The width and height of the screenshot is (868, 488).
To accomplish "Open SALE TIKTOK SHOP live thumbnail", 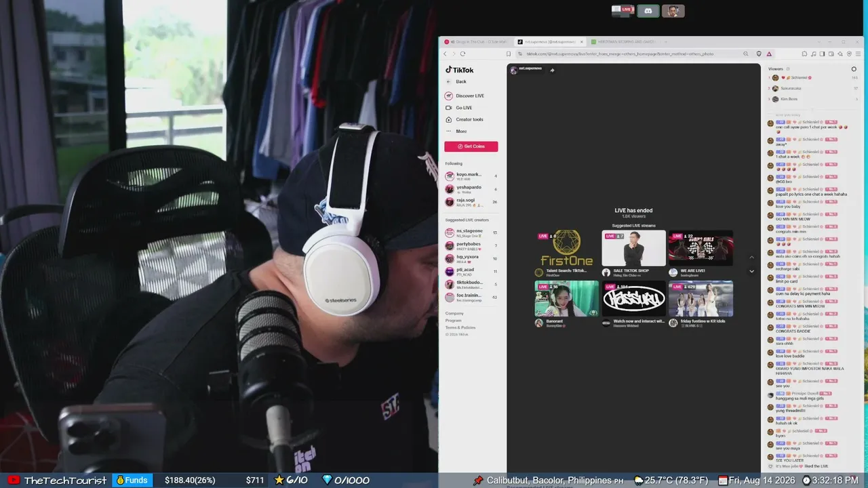I will (x=633, y=248).
